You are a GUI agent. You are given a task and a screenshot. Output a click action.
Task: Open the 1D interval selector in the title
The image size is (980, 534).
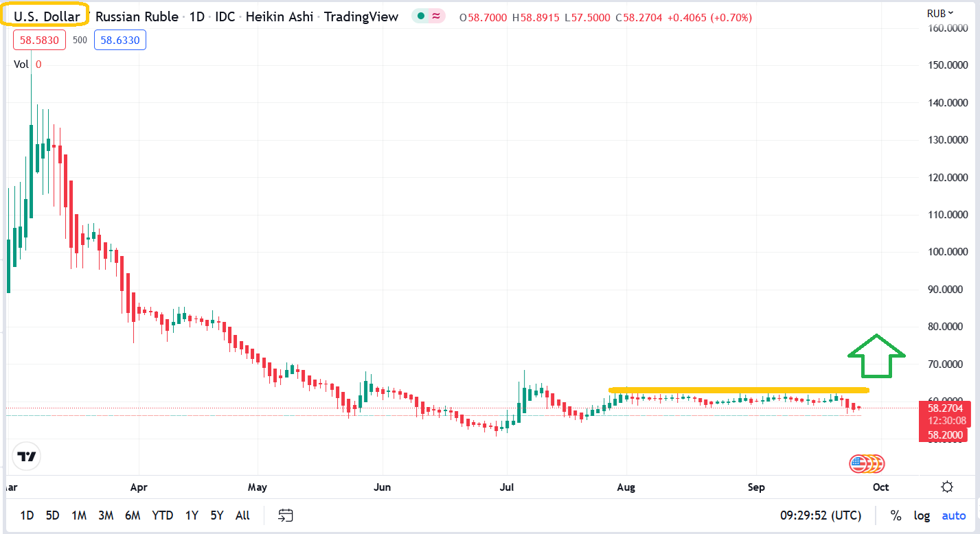196,16
